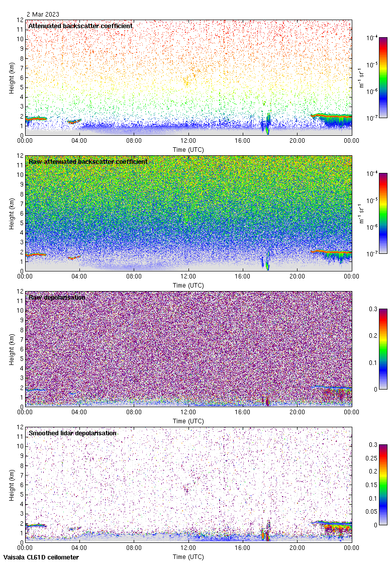Click the 16:00 time tick of Raw attenuated backscatter panel
Screen dimensions: 392x563
tap(243, 276)
